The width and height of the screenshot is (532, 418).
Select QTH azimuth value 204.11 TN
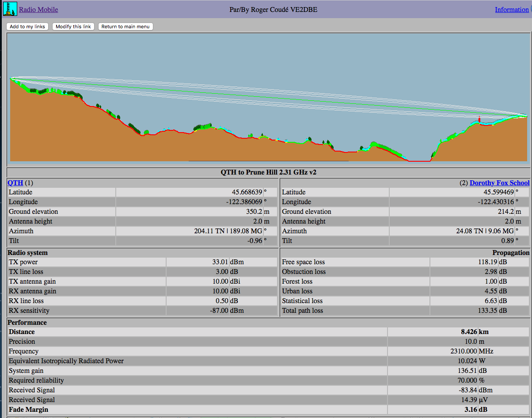(210, 231)
